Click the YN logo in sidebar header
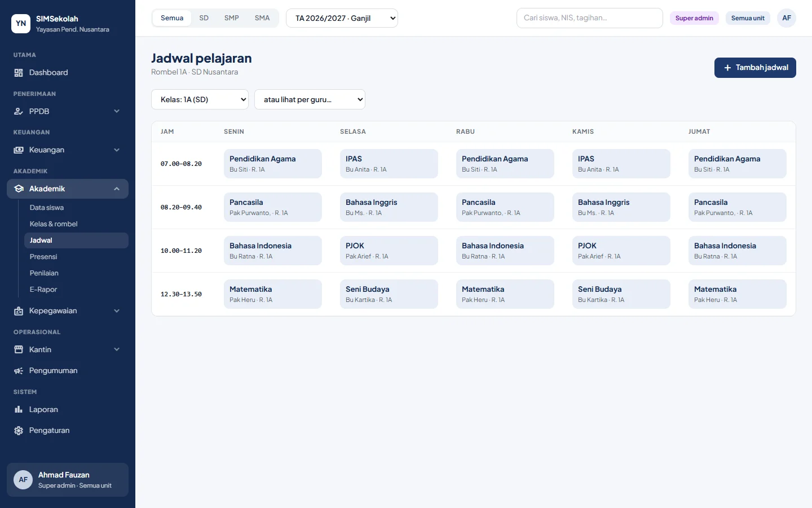Image resolution: width=812 pixels, height=508 pixels. pyautogui.click(x=21, y=24)
